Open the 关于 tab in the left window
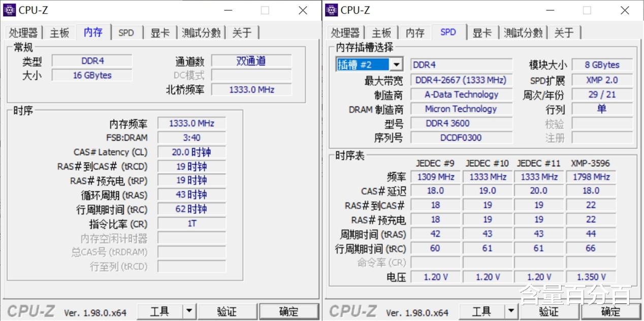The width and height of the screenshot is (644, 321). point(243,32)
